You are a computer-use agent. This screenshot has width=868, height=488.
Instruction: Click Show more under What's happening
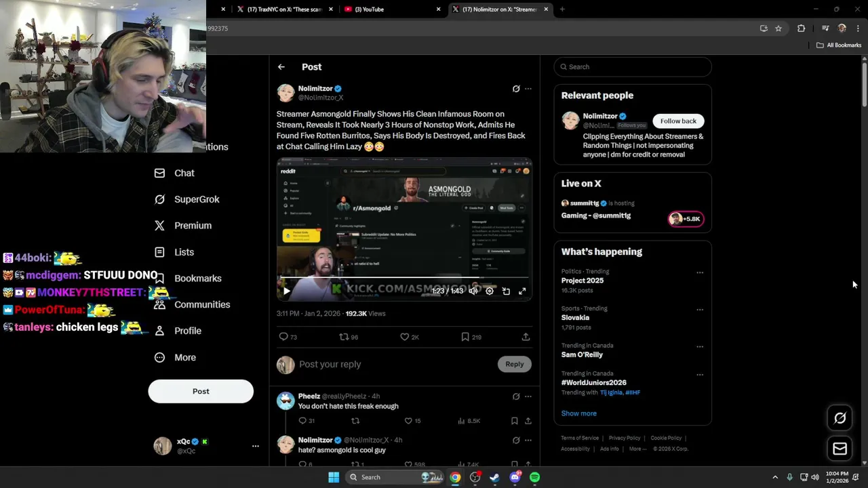point(578,413)
